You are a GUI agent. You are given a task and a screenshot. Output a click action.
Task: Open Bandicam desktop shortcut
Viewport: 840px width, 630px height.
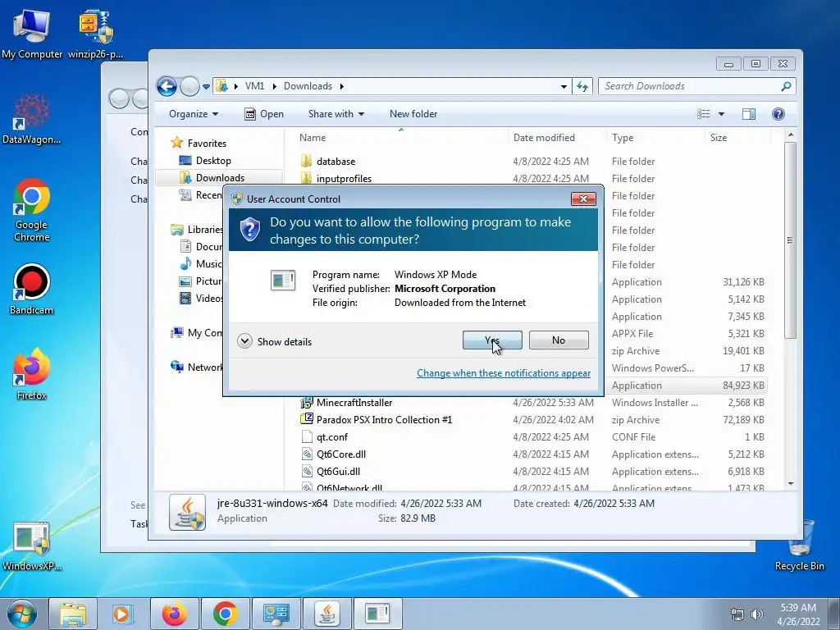click(32, 290)
